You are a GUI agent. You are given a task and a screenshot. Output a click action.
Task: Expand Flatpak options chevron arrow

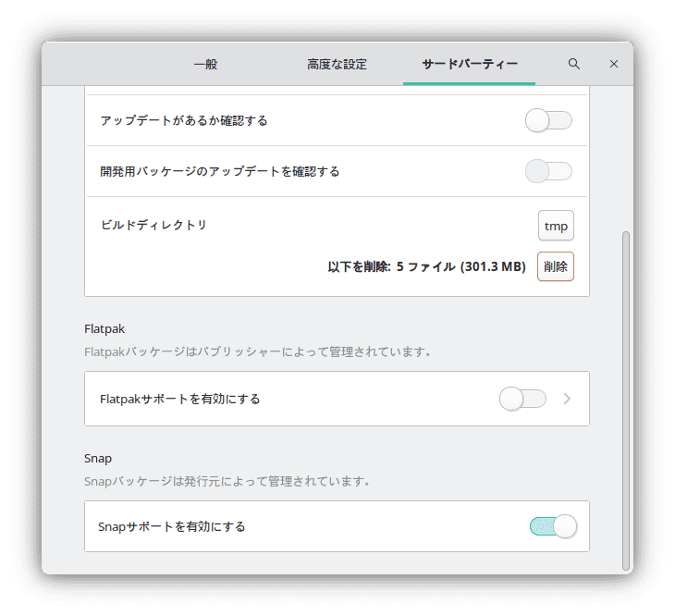click(x=567, y=399)
